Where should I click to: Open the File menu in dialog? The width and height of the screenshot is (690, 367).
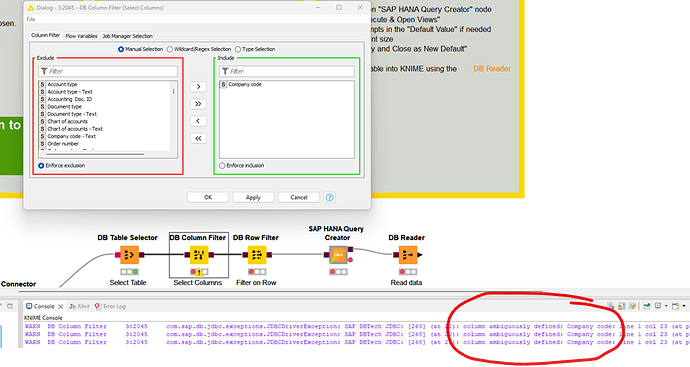(30, 19)
